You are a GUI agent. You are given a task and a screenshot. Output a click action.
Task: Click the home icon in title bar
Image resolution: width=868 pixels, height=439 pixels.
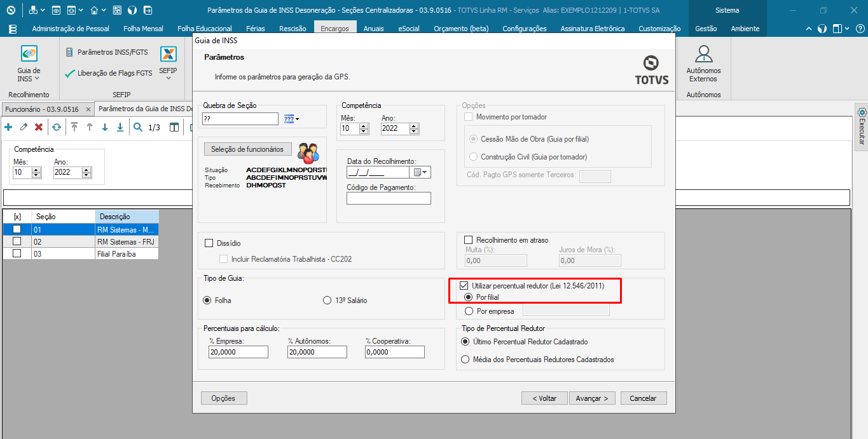pyautogui.click(x=94, y=10)
